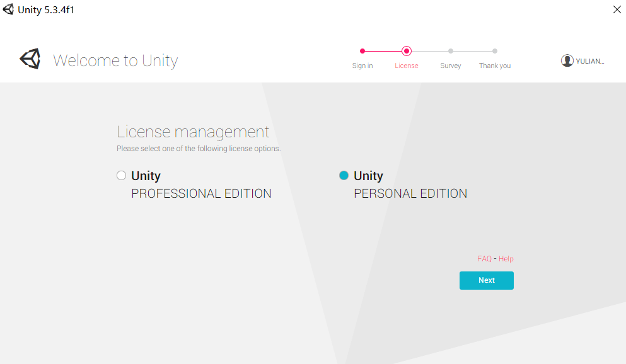Click the Welcome to Unity heading

point(115,60)
